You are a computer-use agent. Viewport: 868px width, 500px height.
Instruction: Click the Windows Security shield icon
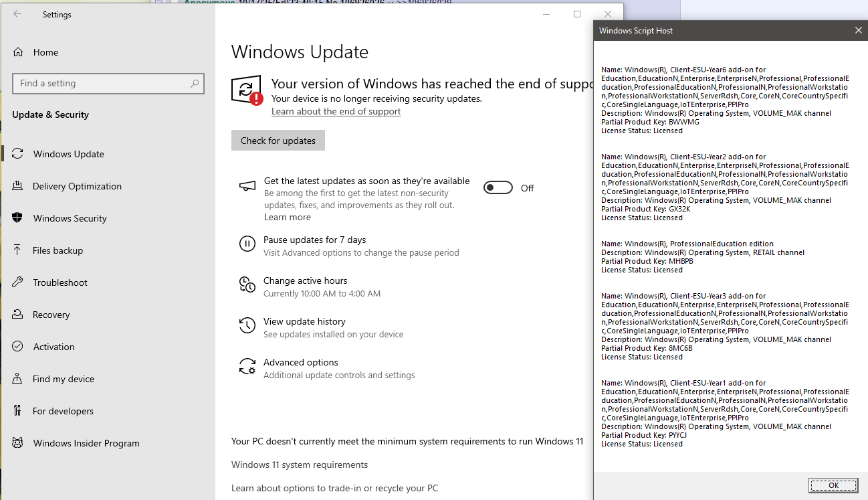pyautogui.click(x=18, y=218)
